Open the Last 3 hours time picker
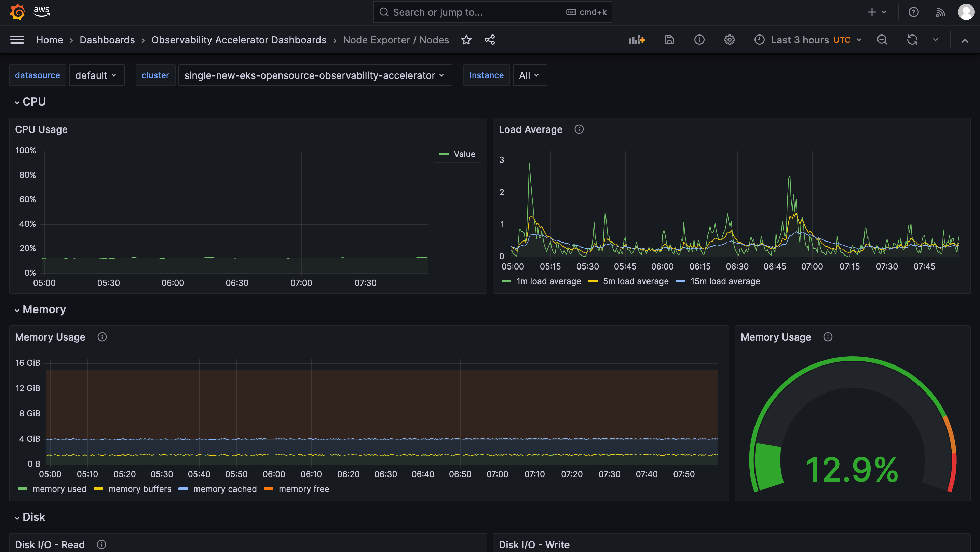980x552 pixels. point(800,40)
